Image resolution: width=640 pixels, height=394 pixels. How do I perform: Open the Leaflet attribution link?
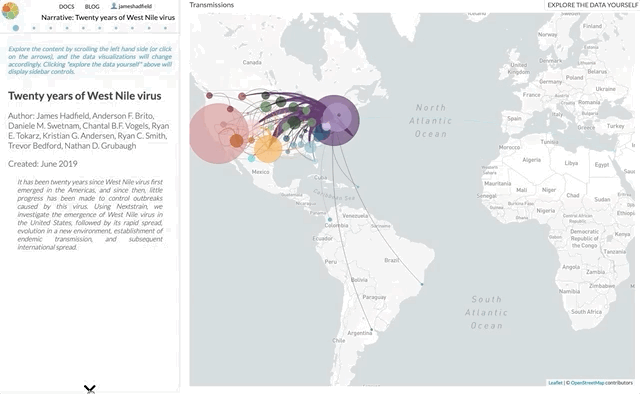click(x=555, y=383)
